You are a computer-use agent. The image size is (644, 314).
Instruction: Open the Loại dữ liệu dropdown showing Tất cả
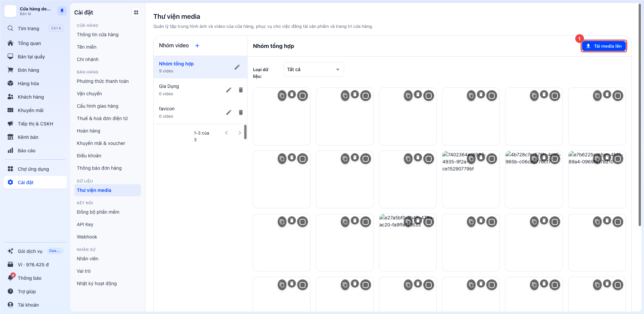[314, 69]
